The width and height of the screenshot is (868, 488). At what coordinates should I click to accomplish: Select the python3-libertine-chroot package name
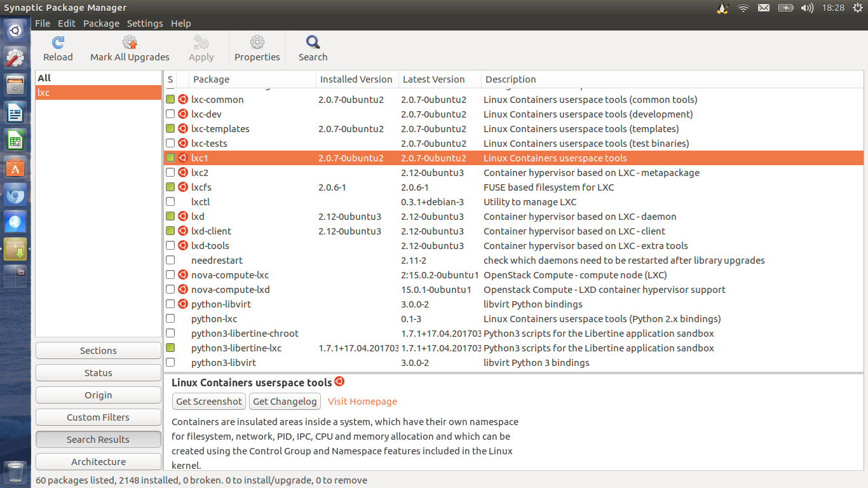[245, 334]
